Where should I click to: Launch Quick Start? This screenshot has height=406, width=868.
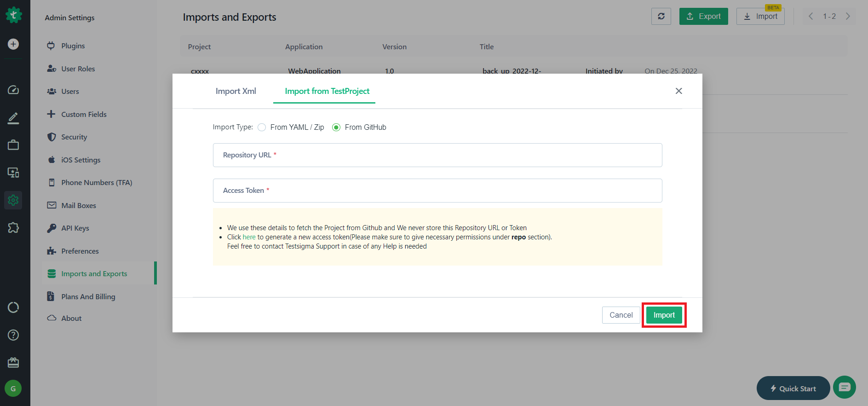pyautogui.click(x=793, y=389)
